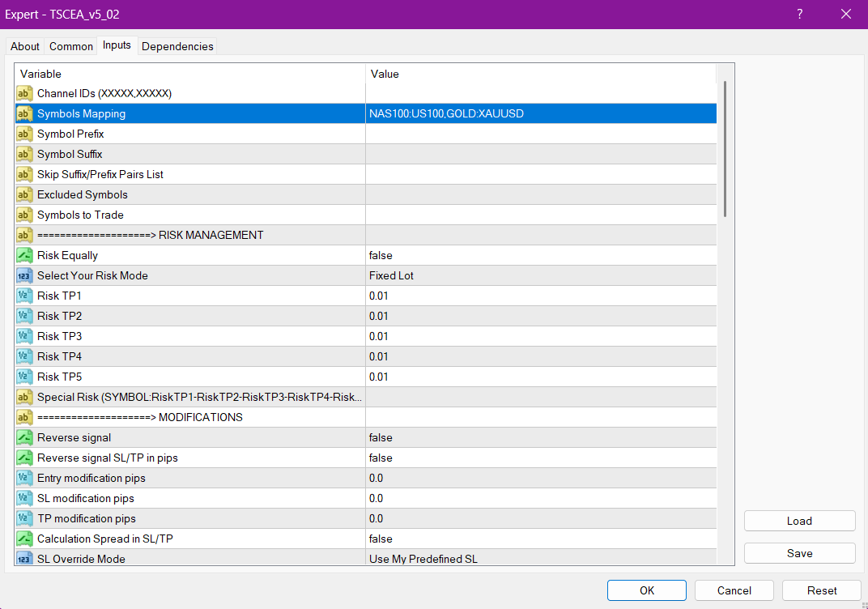Click the Load button

pyautogui.click(x=799, y=521)
